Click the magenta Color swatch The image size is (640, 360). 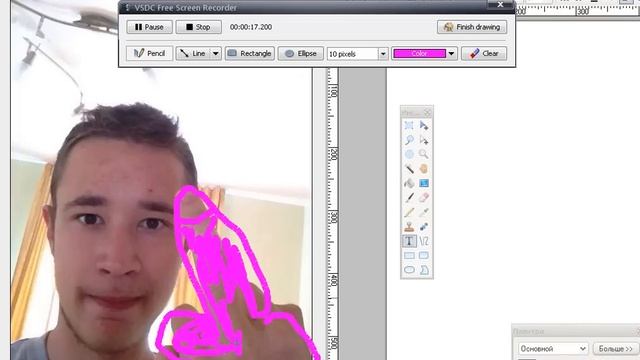(x=419, y=53)
